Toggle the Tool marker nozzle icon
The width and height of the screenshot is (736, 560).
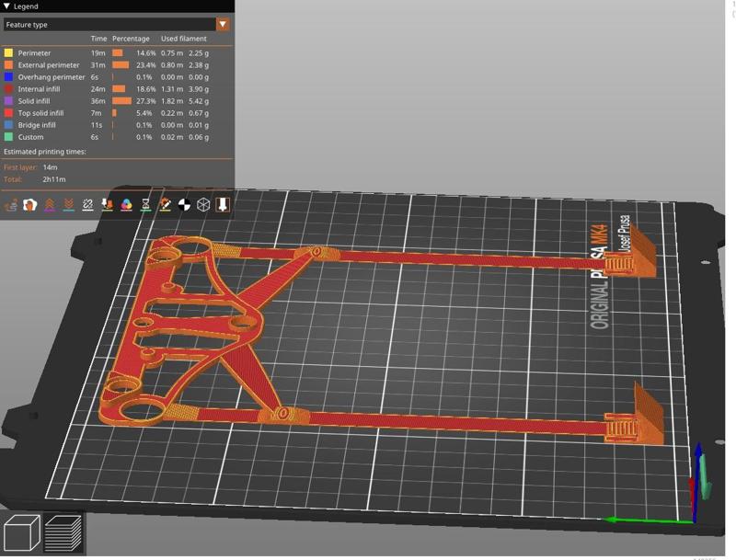(223, 205)
